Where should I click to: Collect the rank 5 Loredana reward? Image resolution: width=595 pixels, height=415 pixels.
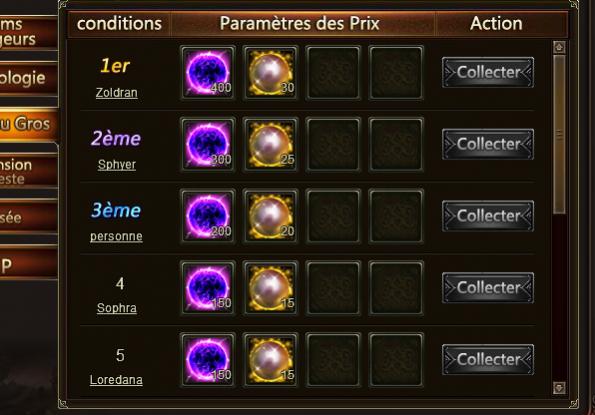(488, 360)
